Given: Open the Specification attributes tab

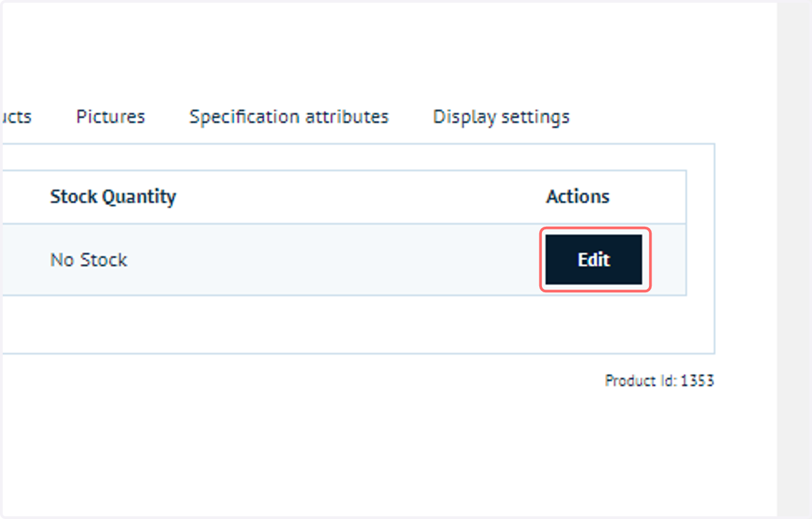Looking at the screenshot, I should pos(289,116).
